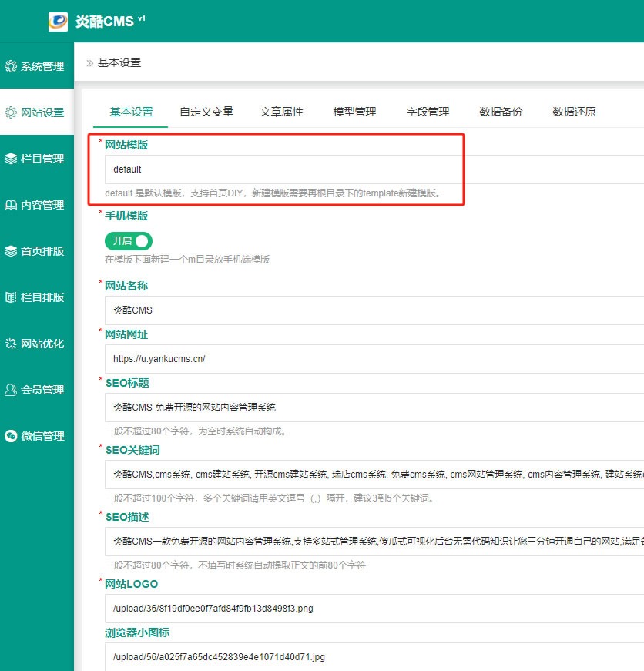This screenshot has width=644, height=671.
Task: Click the gear icon beside 系统管理
Action: point(11,66)
